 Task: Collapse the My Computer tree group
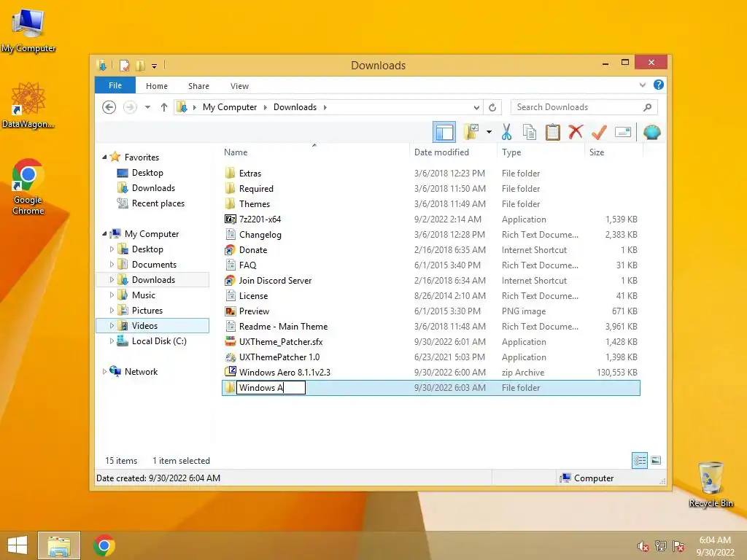click(x=104, y=234)
